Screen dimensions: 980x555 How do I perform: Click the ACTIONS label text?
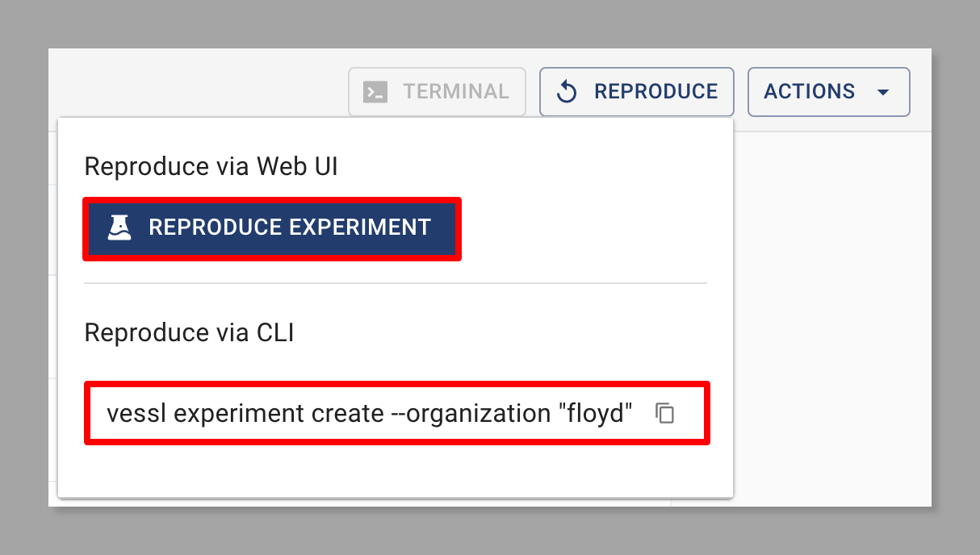click(810, 92)
